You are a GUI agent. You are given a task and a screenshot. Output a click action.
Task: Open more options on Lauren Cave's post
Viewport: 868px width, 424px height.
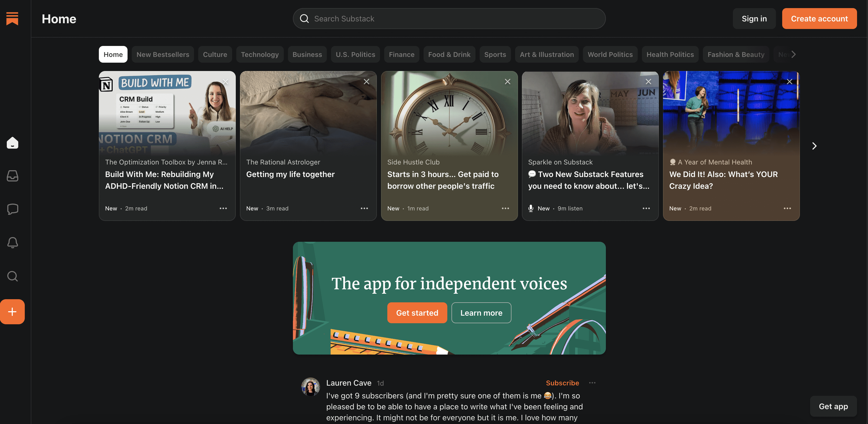592,383
